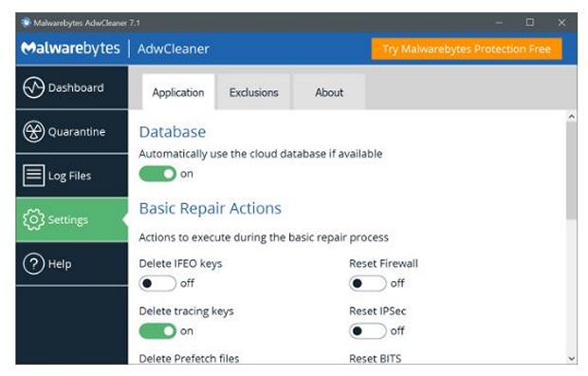This screenshot has width=588, height=376.
Task: Click the 'Reset BITS' label
Action: pyautogui.click(x=375, y=358)
